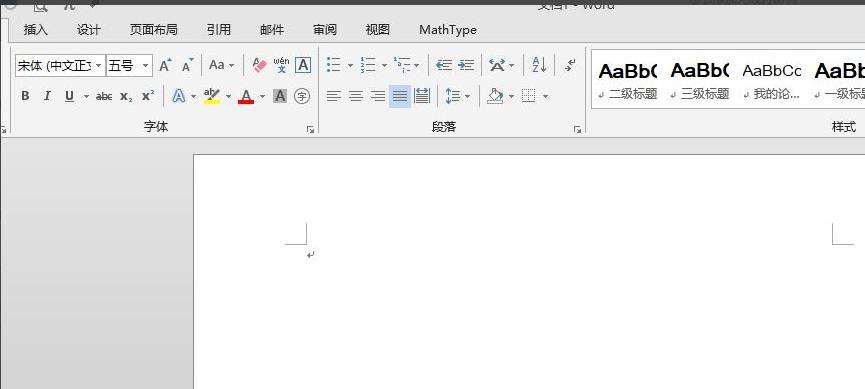Click the sort A-Z icon
This screenshot has width=865, height=389.
coord(539,65)
